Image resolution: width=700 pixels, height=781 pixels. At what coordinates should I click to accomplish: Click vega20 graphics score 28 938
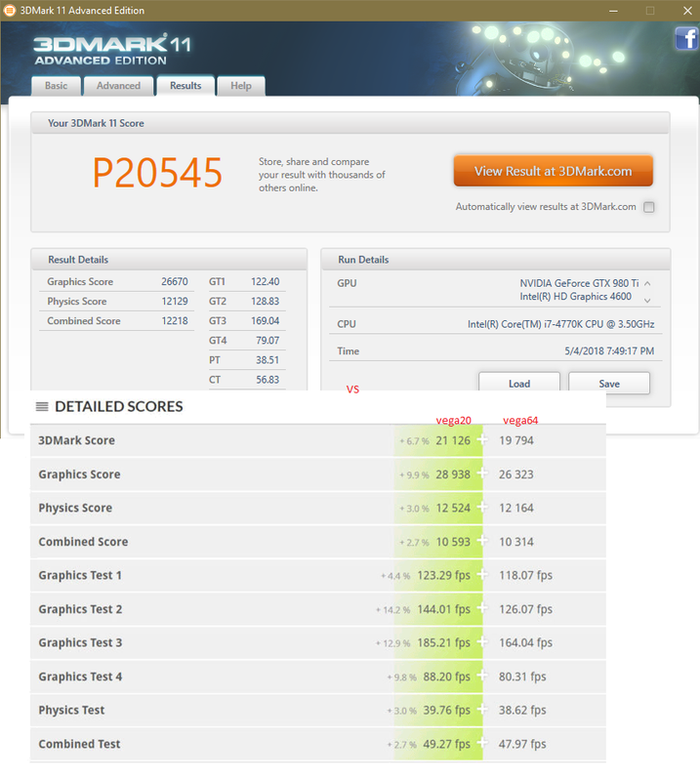[453, 474]
